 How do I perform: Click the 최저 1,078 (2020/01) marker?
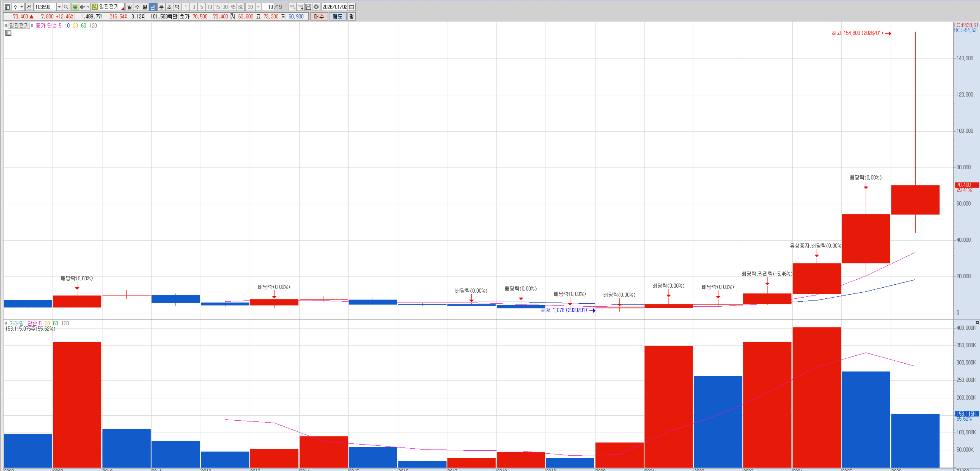tap(568, 310)
